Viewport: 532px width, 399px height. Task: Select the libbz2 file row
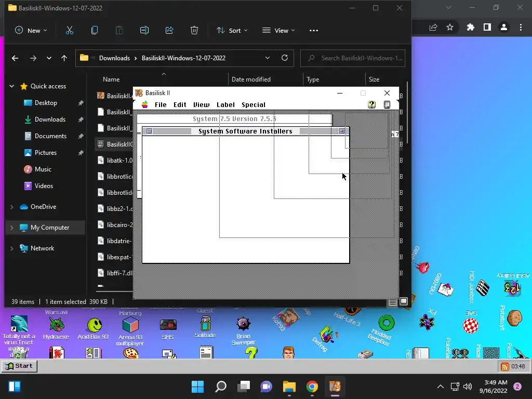tap(115, 209)
